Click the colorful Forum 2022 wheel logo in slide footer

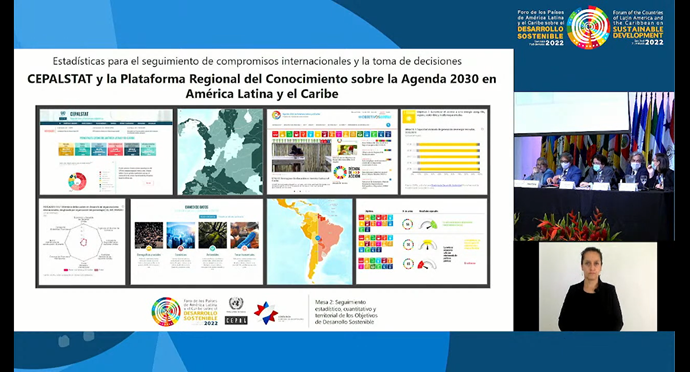pos(166,312)
